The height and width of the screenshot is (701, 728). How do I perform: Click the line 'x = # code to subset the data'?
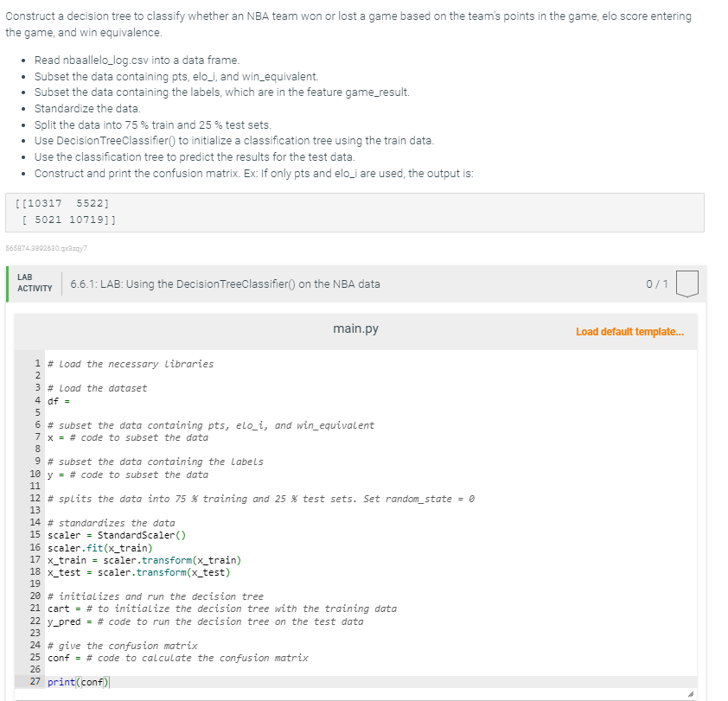pyautogui.click(x=128, y=437)
